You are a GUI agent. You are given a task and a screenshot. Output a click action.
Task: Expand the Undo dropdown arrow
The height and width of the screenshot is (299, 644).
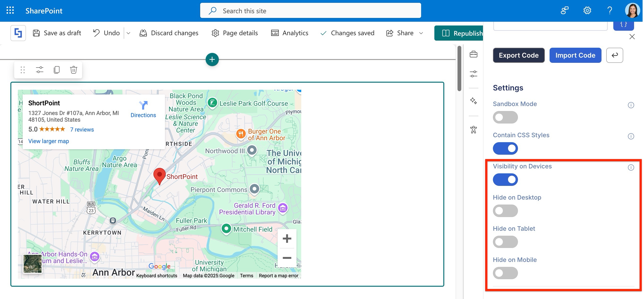pyautogui.click(x=128, y=33)
